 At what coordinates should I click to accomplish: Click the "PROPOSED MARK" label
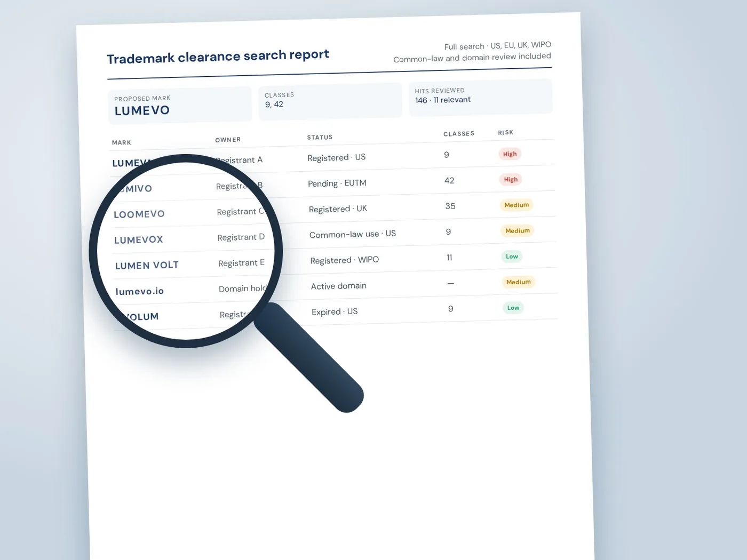coord(142,98)
